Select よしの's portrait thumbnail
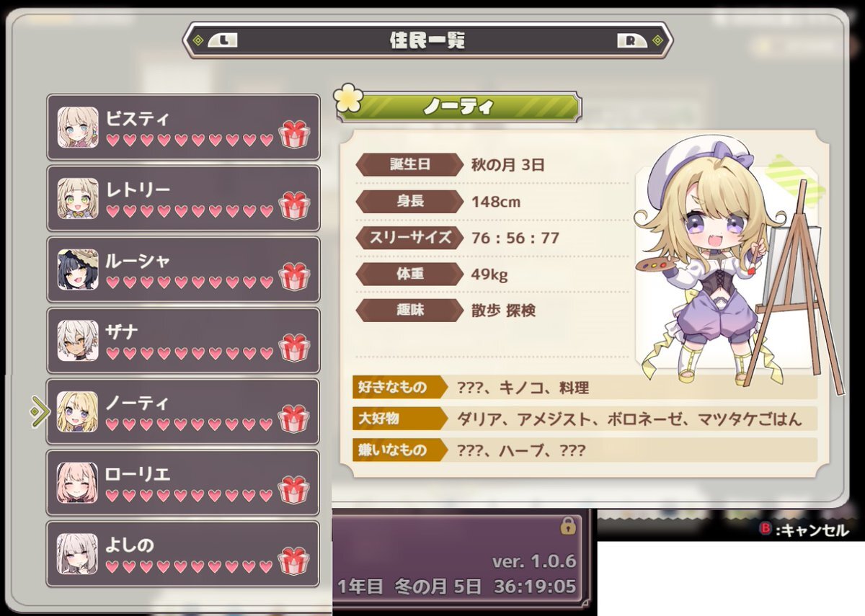 (78, 554)
